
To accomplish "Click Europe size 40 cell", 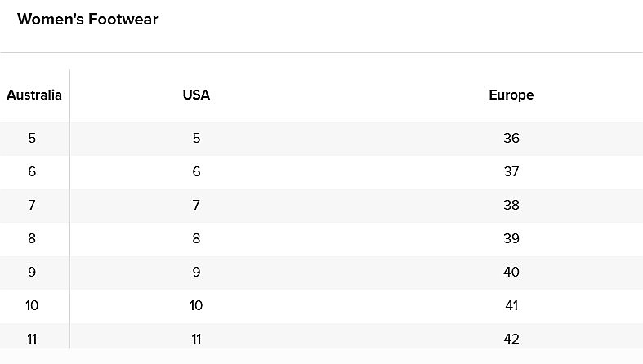I will [x=511, y=273].
